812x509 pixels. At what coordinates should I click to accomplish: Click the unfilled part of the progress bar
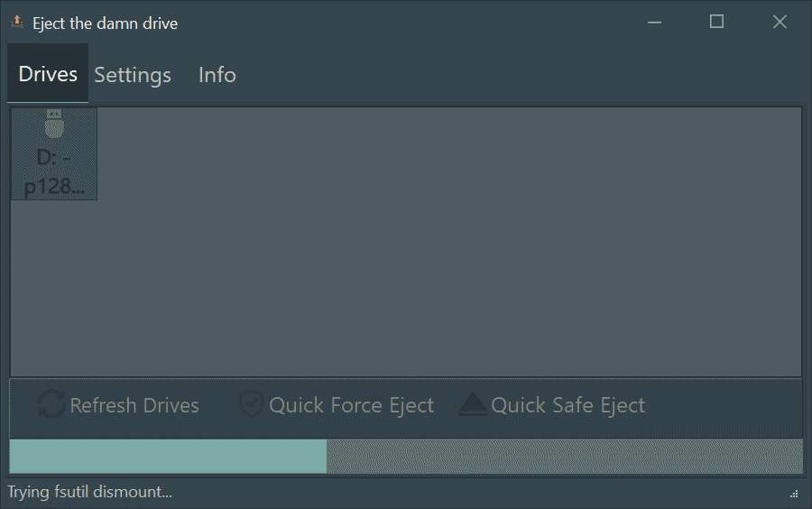[565, 456]
